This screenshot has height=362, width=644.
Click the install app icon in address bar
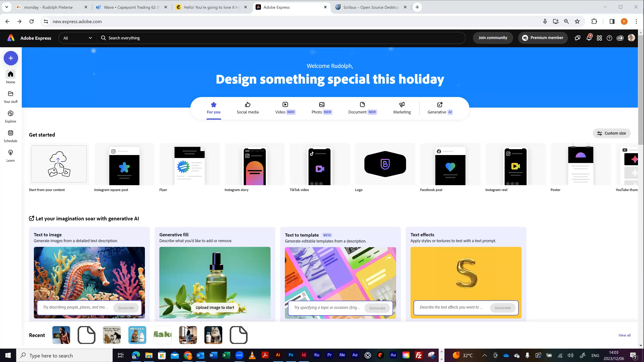click(x=556, y=21)
